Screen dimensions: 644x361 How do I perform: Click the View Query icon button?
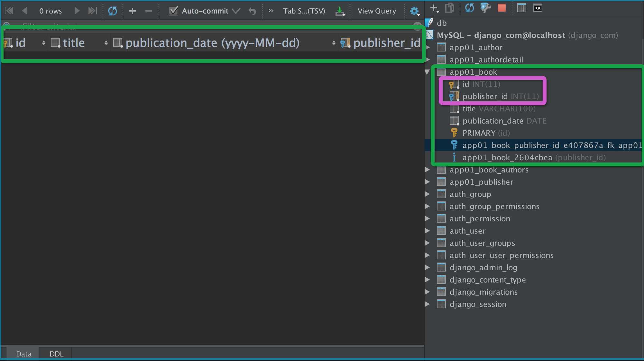[377, 11]
